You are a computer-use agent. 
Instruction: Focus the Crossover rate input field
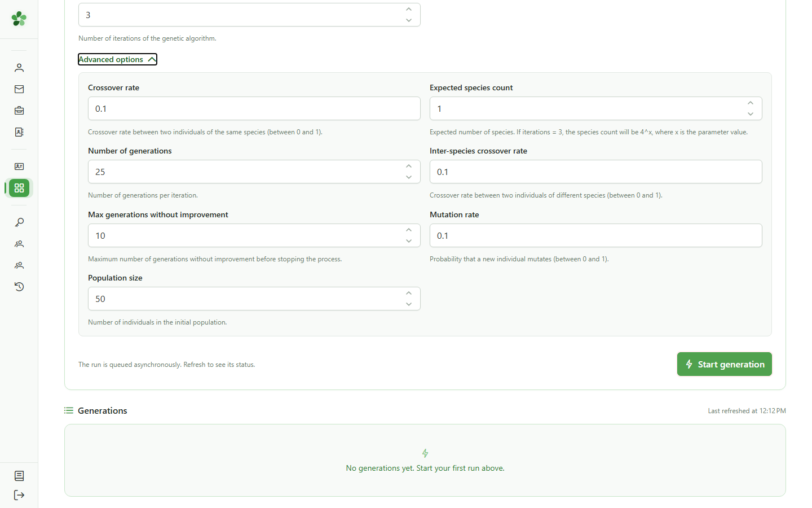(x=254, y=108)
